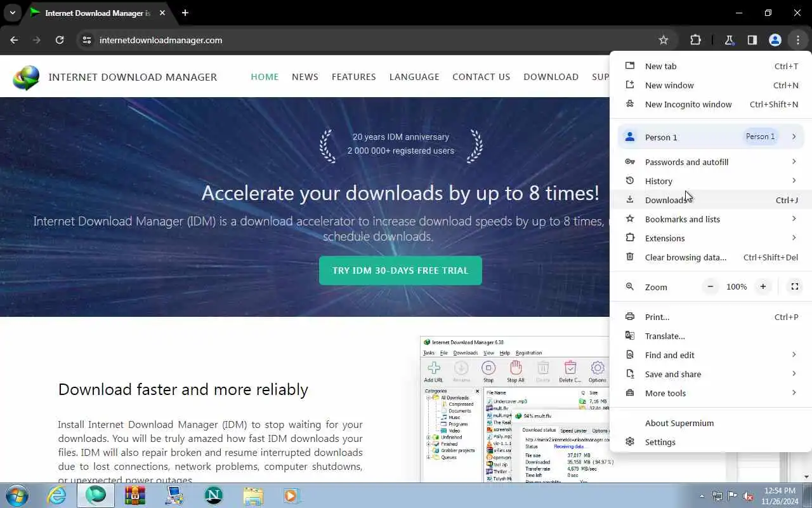812x508 pixels.
Task: Click the Action Center flag tray icon
Action: coord(733,496)
